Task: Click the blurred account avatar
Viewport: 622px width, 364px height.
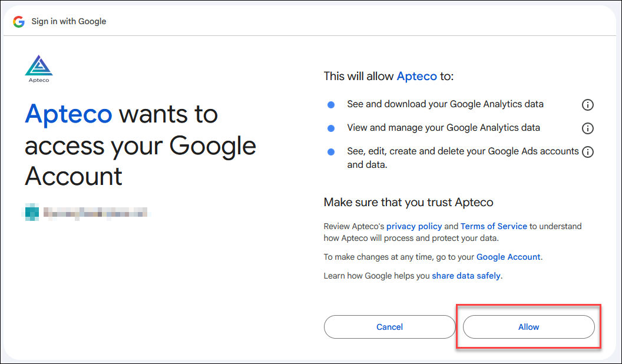Action: [32, 212]
